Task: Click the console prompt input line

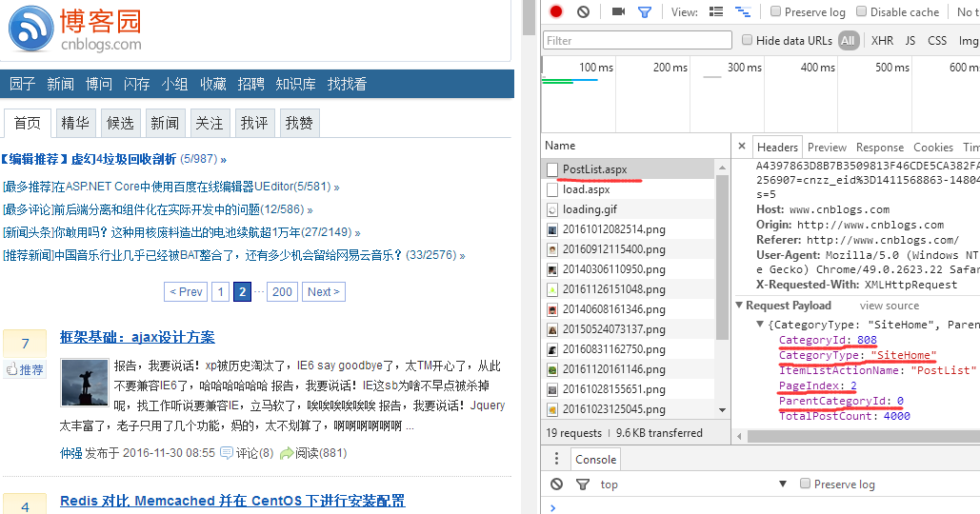Action: (x=766, y=507)
